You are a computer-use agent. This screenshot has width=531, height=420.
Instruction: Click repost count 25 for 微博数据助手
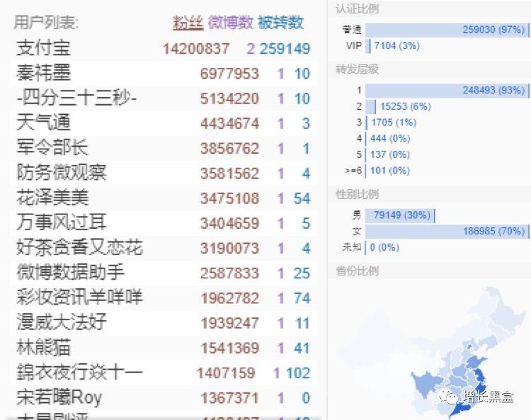coord(302,273)
